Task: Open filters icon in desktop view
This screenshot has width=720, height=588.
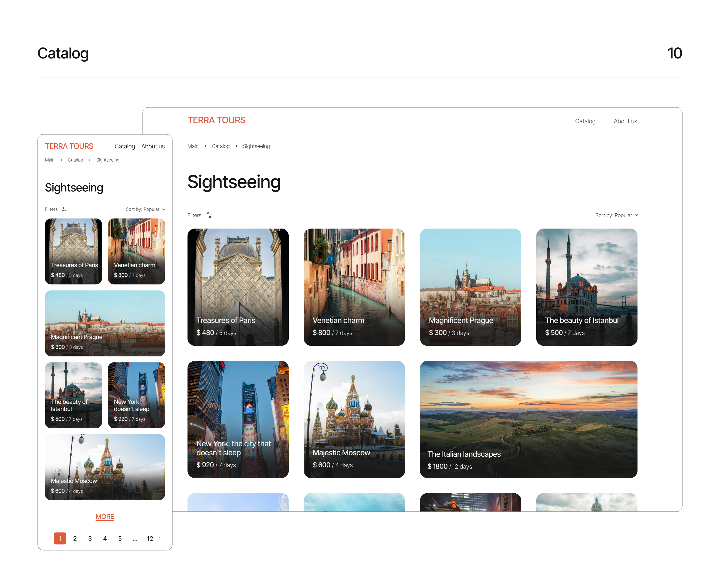Action: [x=209, y=215]
